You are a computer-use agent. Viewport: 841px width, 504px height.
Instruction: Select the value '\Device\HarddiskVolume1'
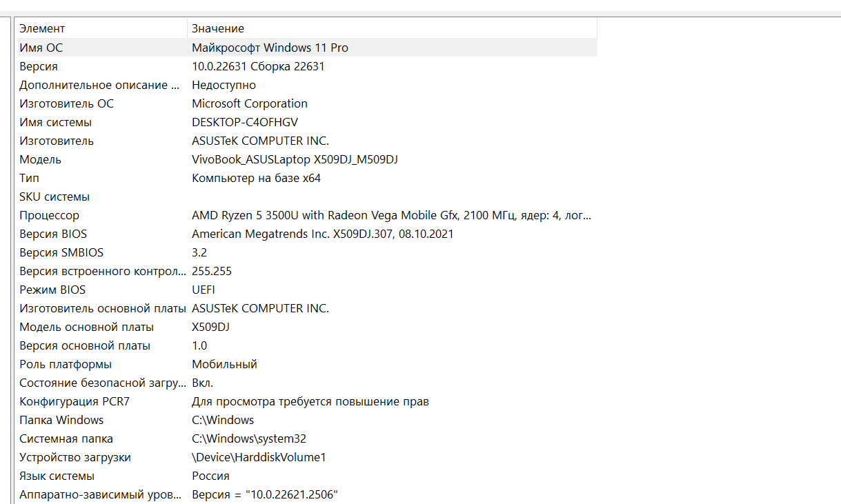point(259,457)
